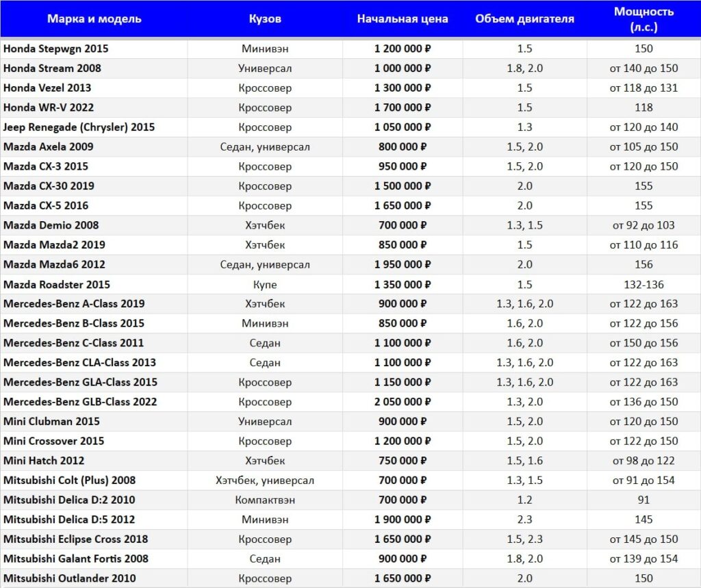This screenshot has width=701, height=588.
Task: Click '2.3' engine volume of Delica D:5
Action: 525,520
